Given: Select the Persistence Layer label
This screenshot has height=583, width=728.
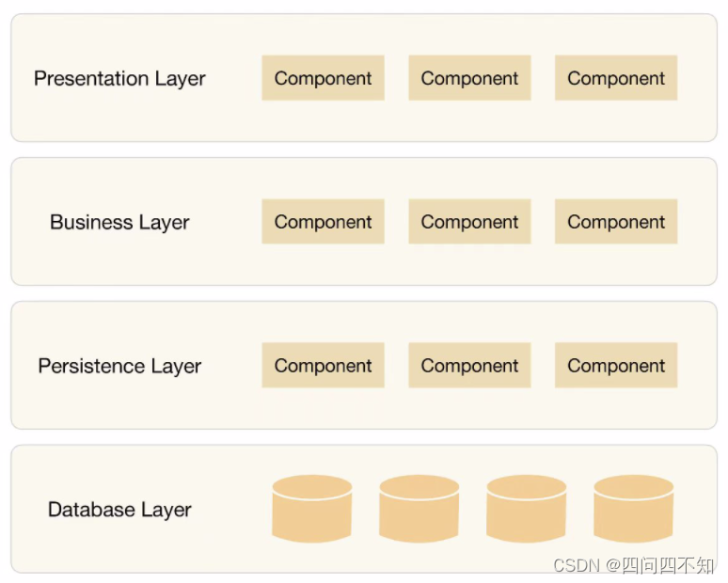Looking at the screenshot, I should [119, 366].
